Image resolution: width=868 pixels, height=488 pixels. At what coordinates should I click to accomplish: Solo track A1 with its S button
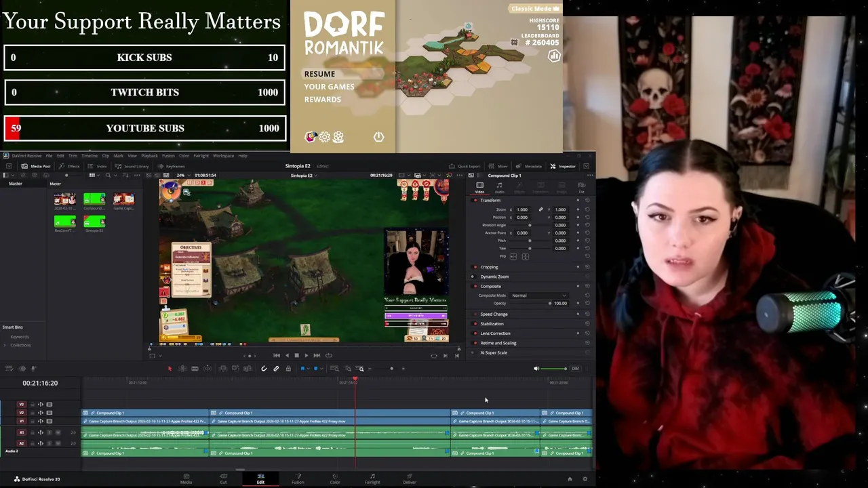50,432
